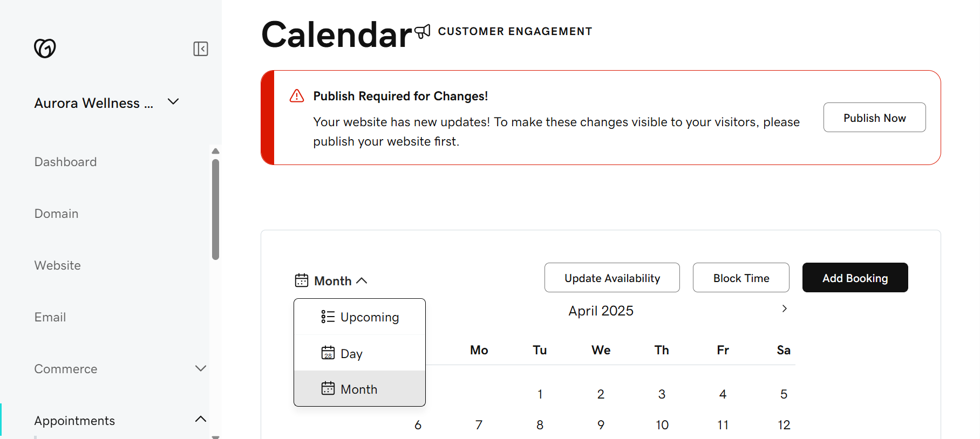Open the Domain page in sidebar

coord(56,214)
